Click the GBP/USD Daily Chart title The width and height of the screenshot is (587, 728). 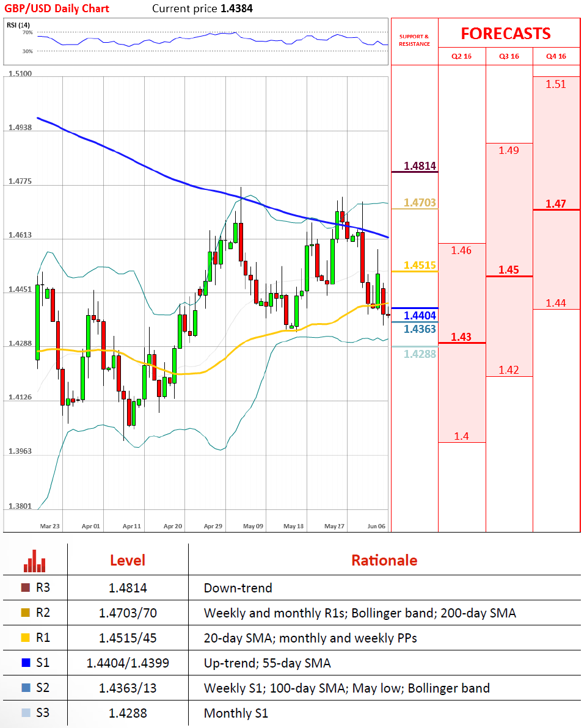tap(57, 9)
